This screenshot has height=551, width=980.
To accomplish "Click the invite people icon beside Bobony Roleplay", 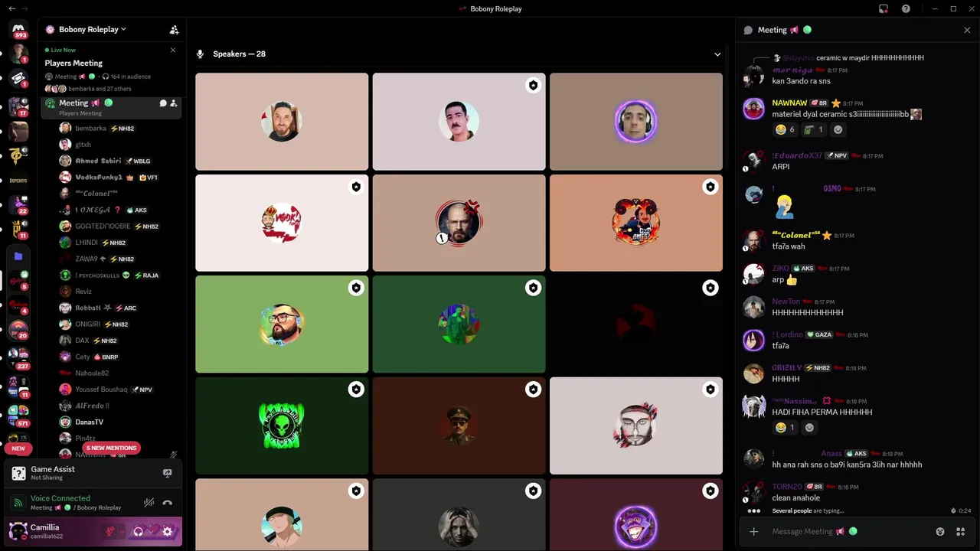I will 174,30.
